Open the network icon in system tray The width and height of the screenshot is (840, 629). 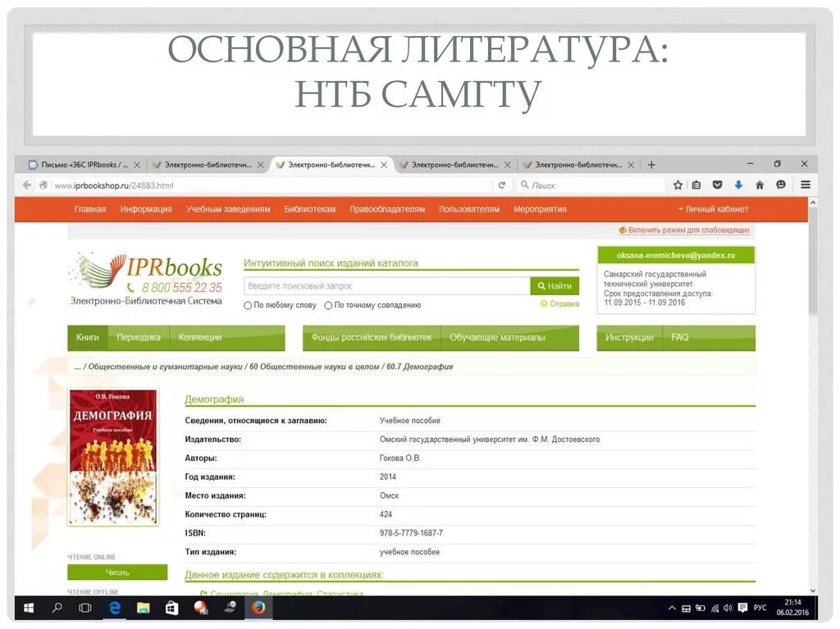(714, 608)
